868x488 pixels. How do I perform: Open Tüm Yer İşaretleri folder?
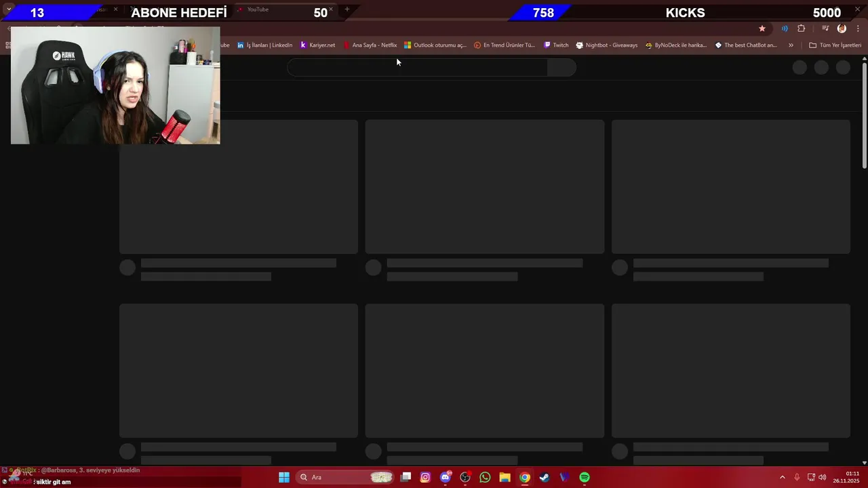pos(835,45)
